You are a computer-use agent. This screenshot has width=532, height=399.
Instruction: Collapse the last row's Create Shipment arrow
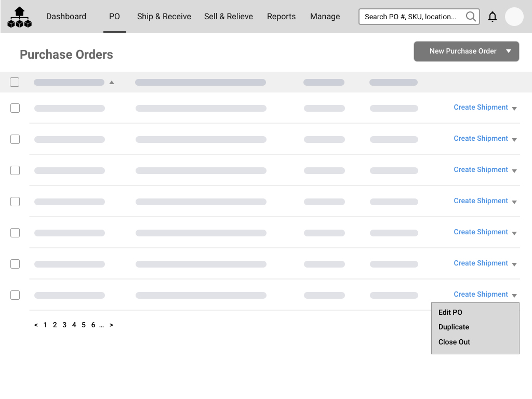click(x=514, y=296)
